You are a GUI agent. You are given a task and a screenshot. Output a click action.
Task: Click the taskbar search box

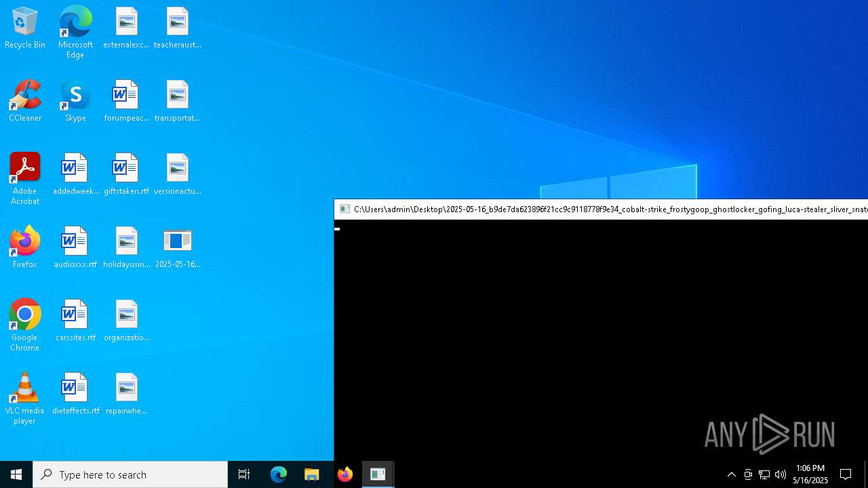[130, 474]
